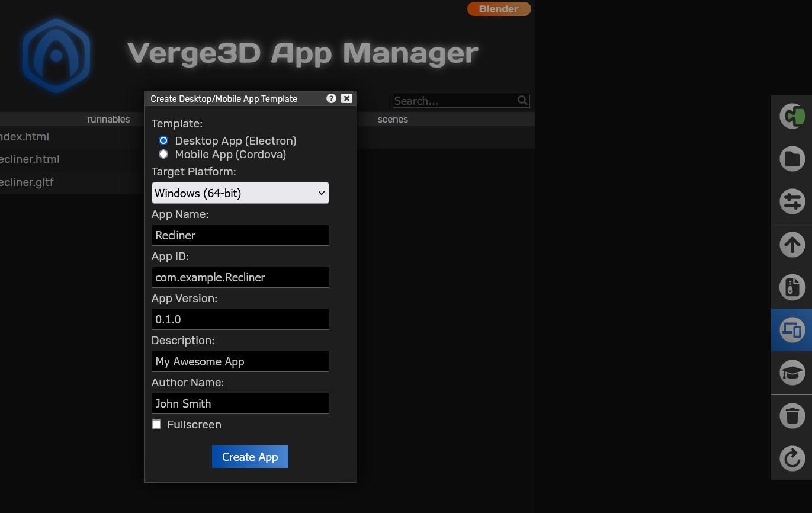
Task: Click the search magnifier icon
Action: coord(522,101)
